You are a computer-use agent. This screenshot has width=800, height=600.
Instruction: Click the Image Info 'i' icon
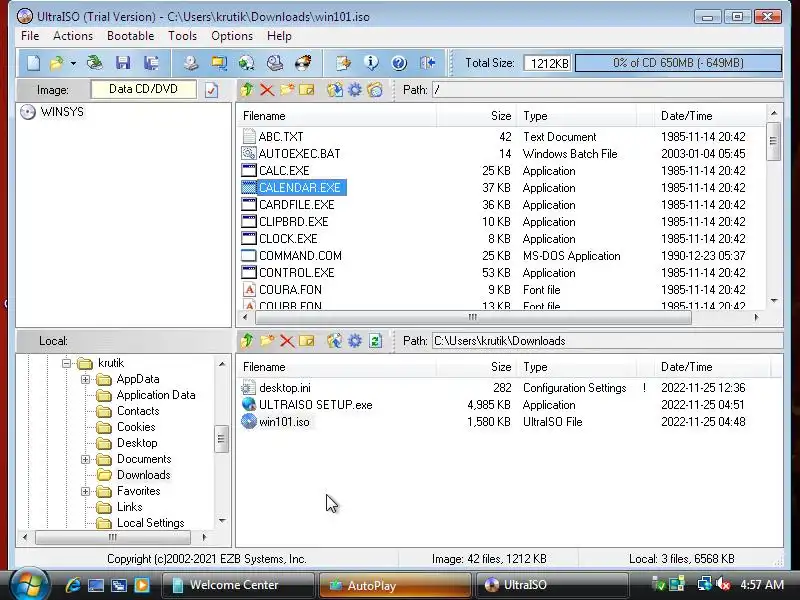[x=371, y=63]
